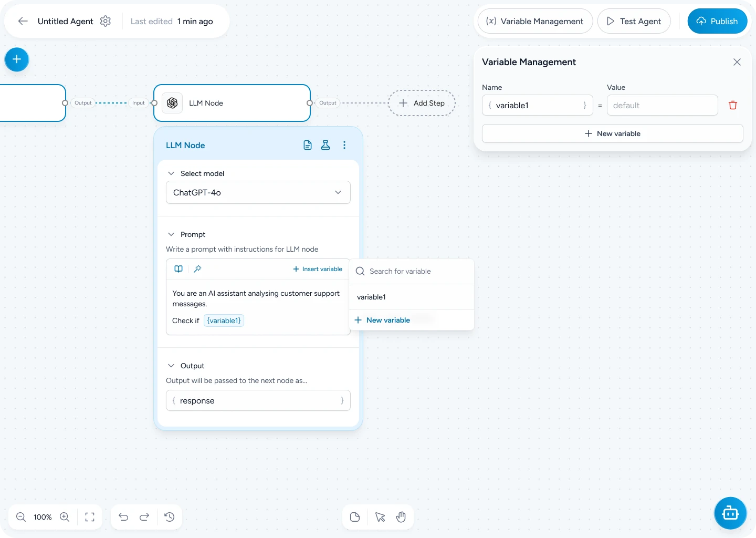Open the version history icon
Viewport: 756px width, 538px height.
[x=170, y=517]
